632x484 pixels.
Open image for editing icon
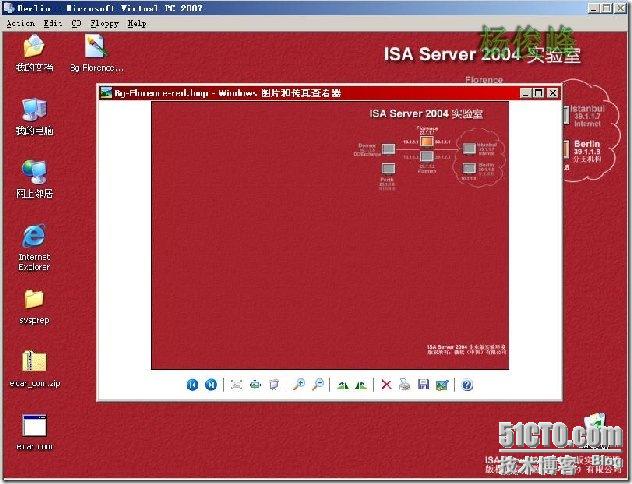click(442, 385)
